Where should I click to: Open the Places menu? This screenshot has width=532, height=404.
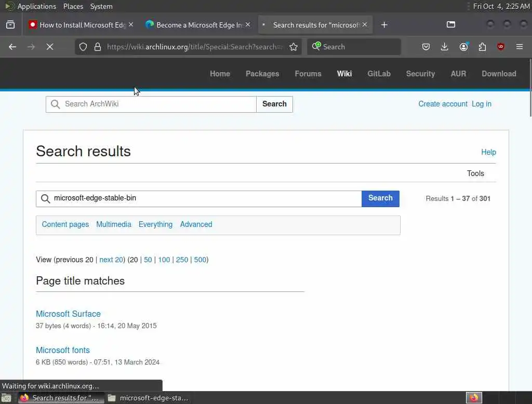tap(73, 6)
